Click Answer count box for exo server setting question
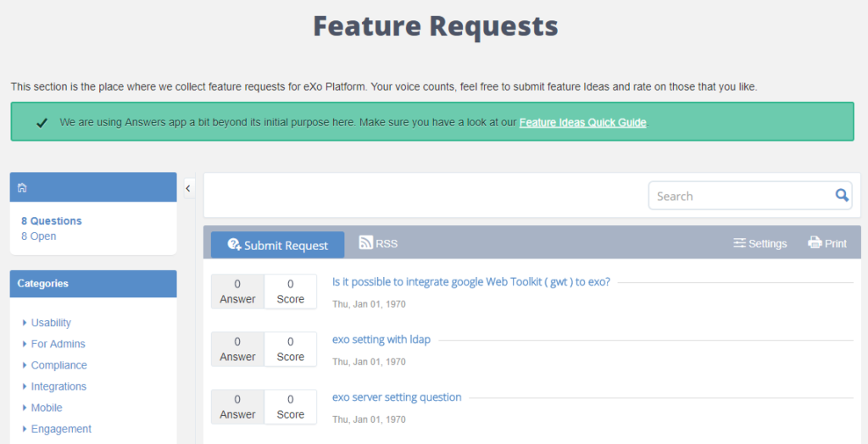The height and width of the screenshot is (444, 868). coord(237,407)
